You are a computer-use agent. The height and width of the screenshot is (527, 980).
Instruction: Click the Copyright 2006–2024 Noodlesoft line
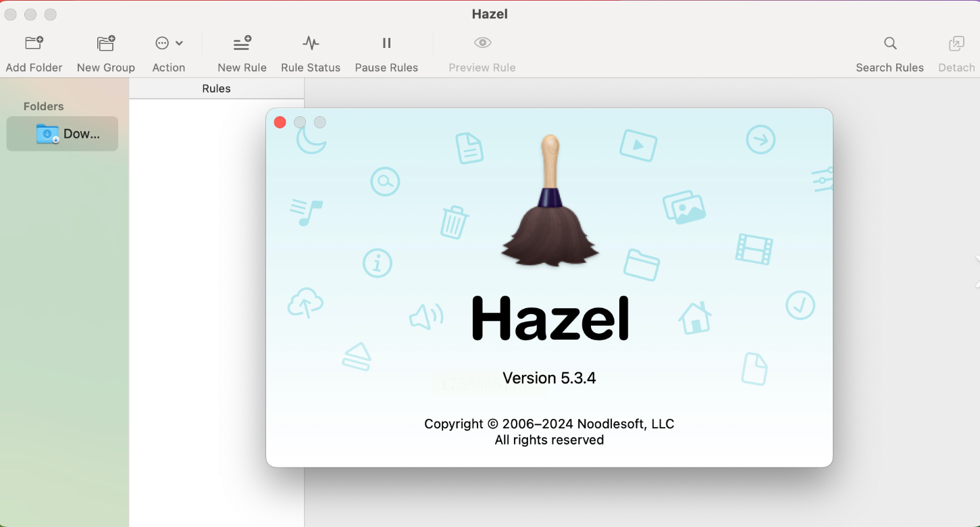(549, 424)
